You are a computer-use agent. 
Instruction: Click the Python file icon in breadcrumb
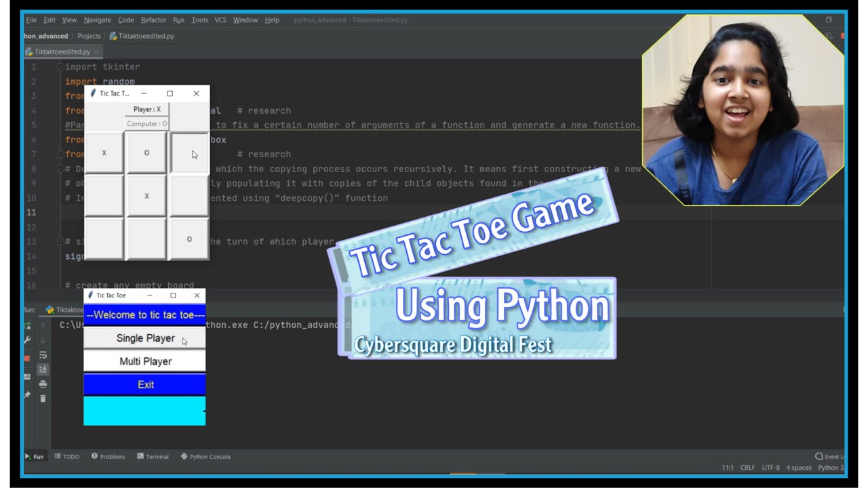point(113,36)
